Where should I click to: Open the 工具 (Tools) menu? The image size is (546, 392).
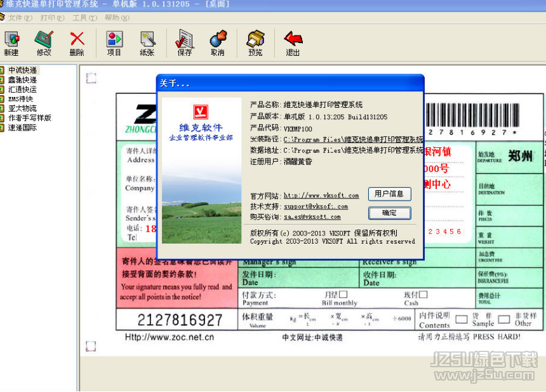click(84, 18)
